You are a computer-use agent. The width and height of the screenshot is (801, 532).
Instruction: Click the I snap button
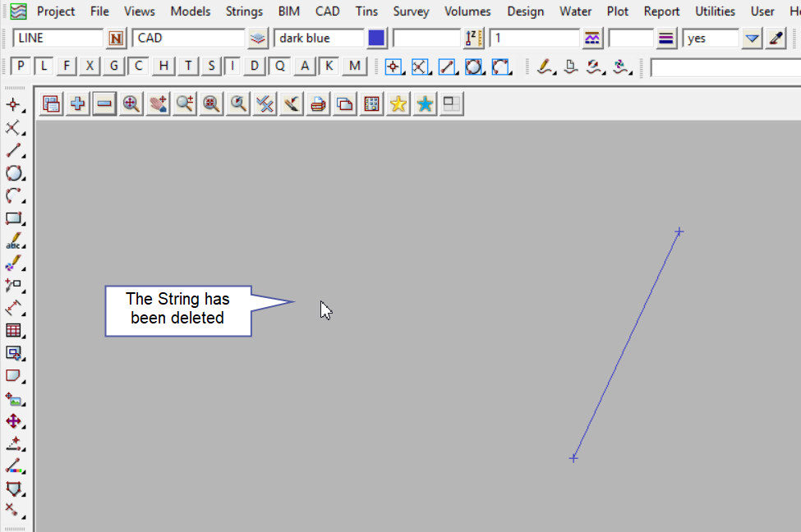(x=232, y=66)
